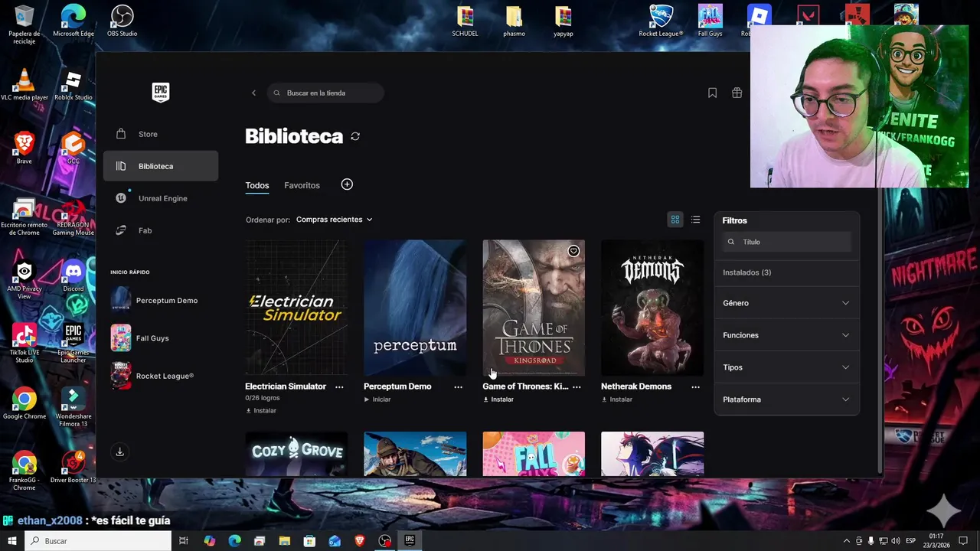Open Wondershare Filmora 13 desktop icon
The width and height of the screenshot is (980, 551).
pos(73,406)
